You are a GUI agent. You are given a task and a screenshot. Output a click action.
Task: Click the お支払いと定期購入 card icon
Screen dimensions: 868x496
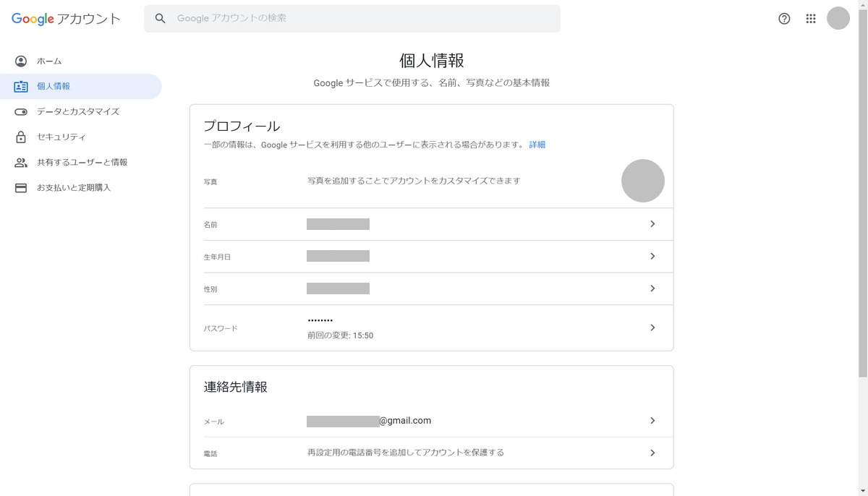(21, 188)
